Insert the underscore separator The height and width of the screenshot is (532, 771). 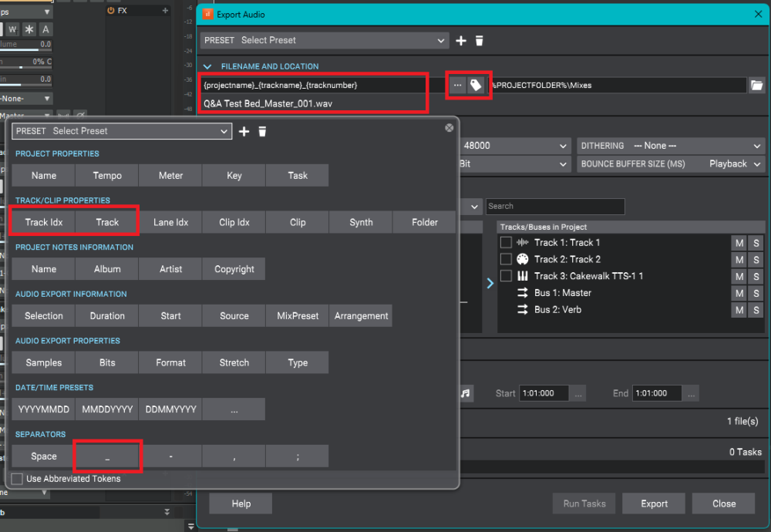(x=107, y=456)
